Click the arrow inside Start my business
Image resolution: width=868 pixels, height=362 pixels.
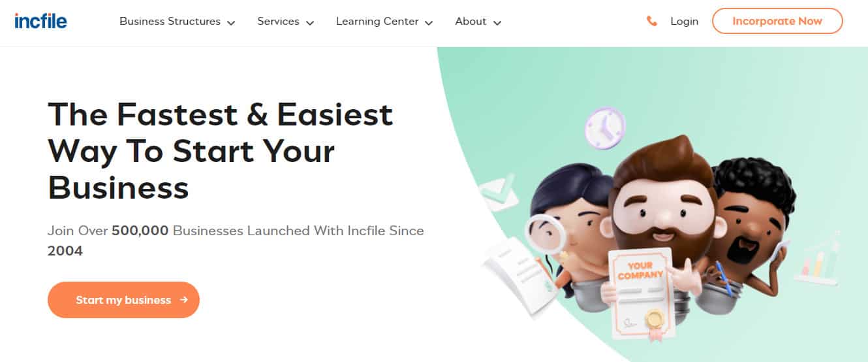pos(184,300)
